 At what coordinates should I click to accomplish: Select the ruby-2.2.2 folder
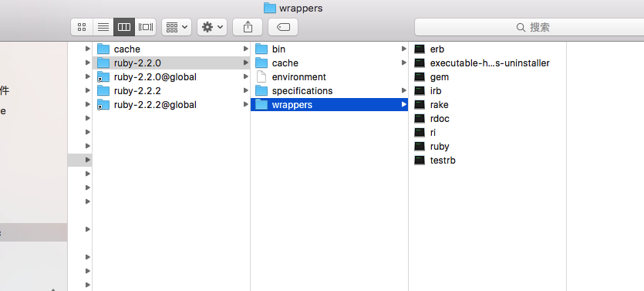171,91
